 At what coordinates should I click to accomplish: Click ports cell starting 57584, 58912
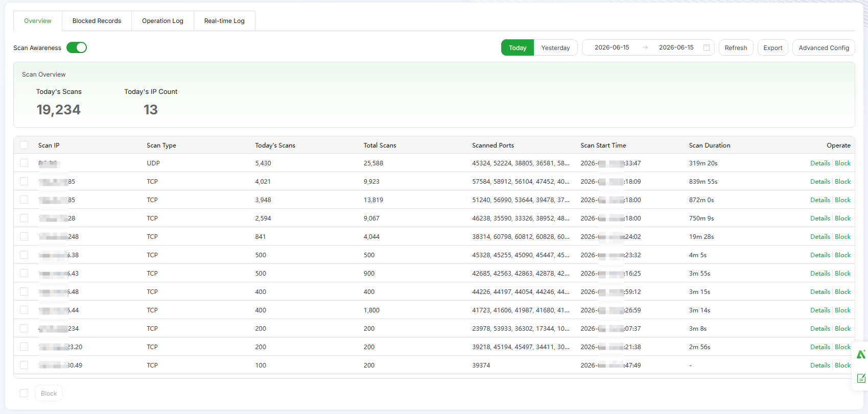click(521, 181)
